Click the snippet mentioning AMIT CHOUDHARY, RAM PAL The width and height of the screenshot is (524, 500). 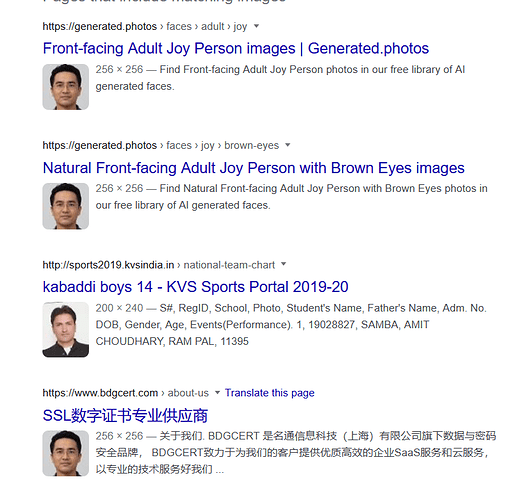coord(291,325)
